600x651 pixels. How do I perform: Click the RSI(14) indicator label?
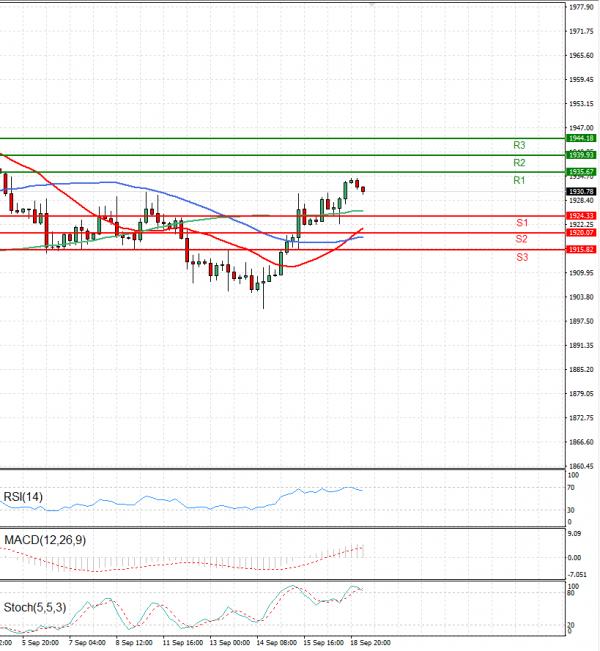click(23, 497)
